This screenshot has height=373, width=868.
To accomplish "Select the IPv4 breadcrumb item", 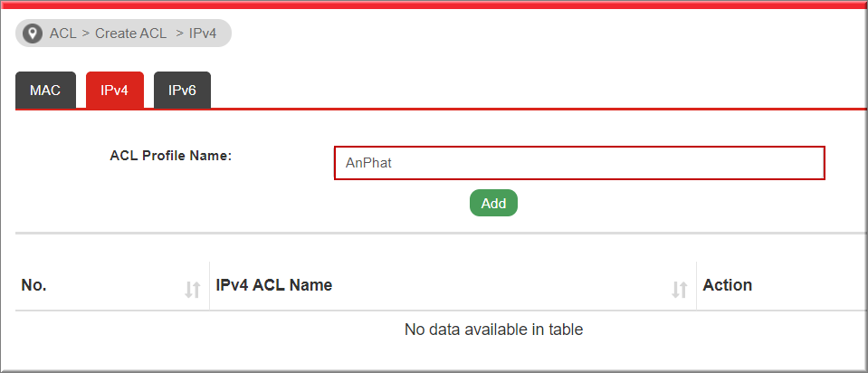I will click(203, 33).
